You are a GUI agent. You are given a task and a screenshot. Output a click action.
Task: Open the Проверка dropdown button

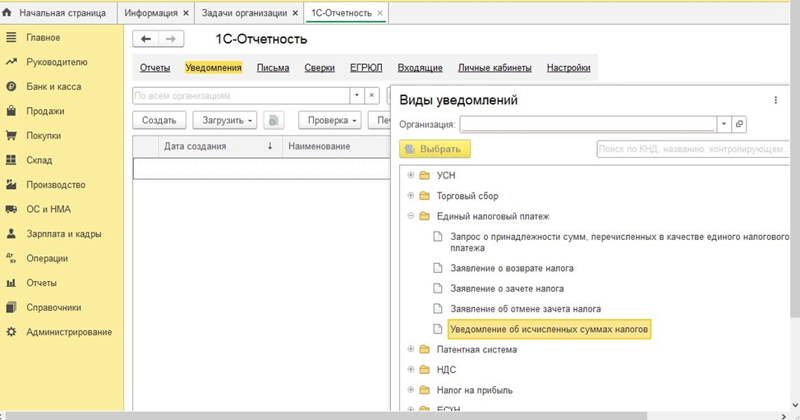(x=330, y=120)
